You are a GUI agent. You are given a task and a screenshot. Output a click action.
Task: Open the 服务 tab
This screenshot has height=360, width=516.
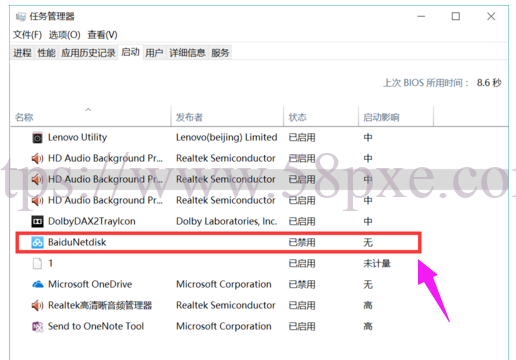(220, 53)
